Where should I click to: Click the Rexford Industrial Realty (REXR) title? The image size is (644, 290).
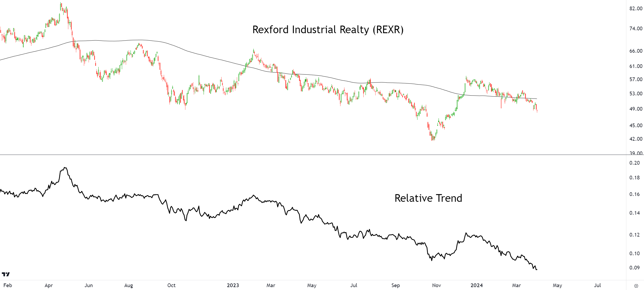pos(328,30)
